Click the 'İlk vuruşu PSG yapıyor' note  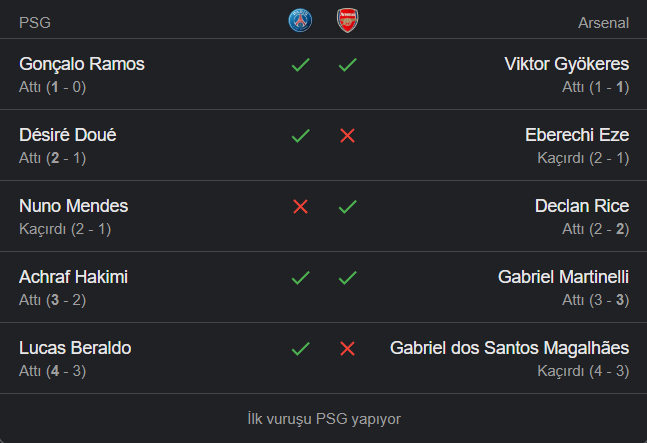click(x=324, y=419)
